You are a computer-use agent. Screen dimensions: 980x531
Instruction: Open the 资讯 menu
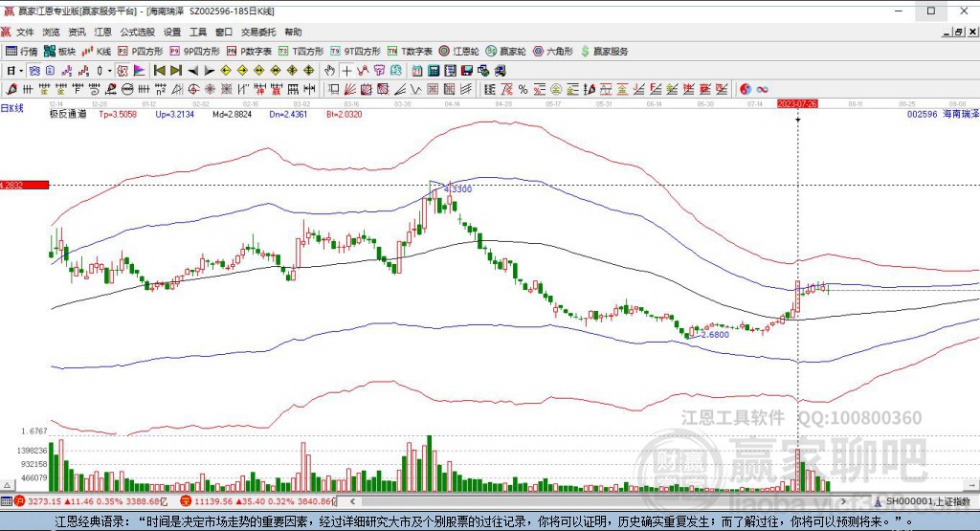tap(77, 32)
